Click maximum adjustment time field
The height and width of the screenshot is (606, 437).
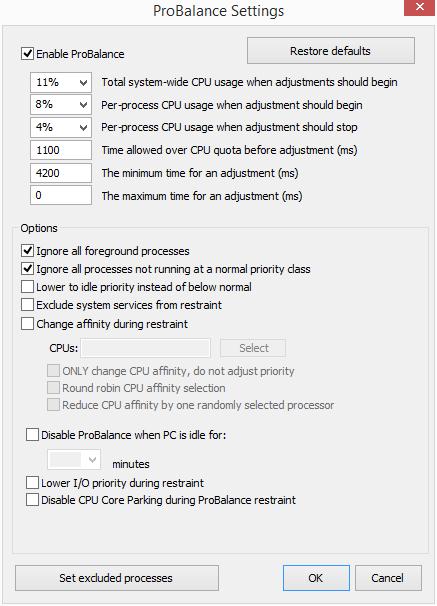coord(61,195)
